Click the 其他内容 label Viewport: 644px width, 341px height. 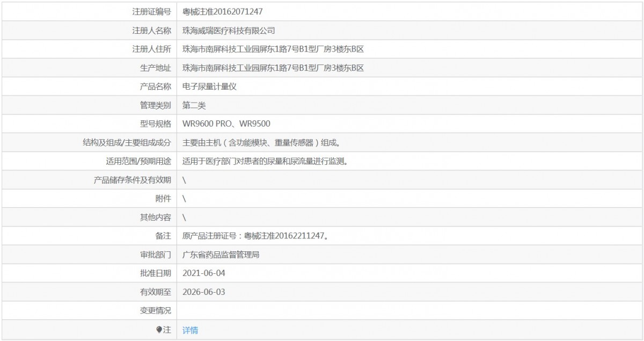(x=155, y=217)
